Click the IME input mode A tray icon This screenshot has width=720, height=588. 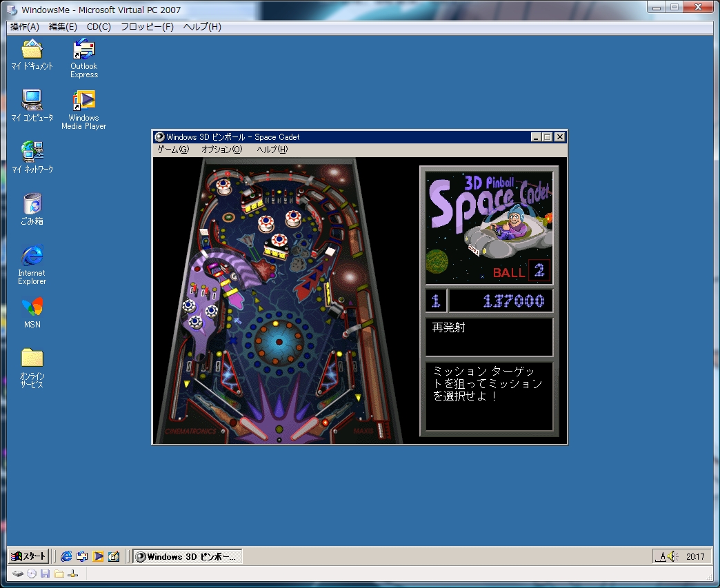[x=661, y=557]
